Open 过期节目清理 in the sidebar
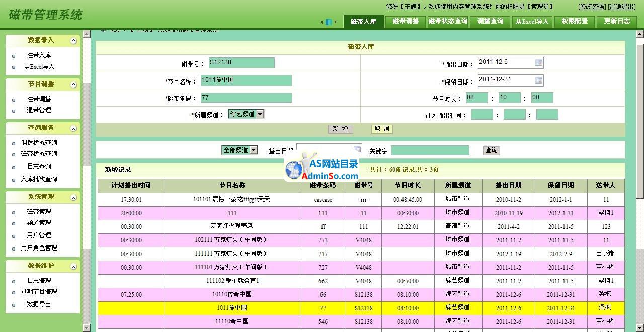 coord(39,292)
